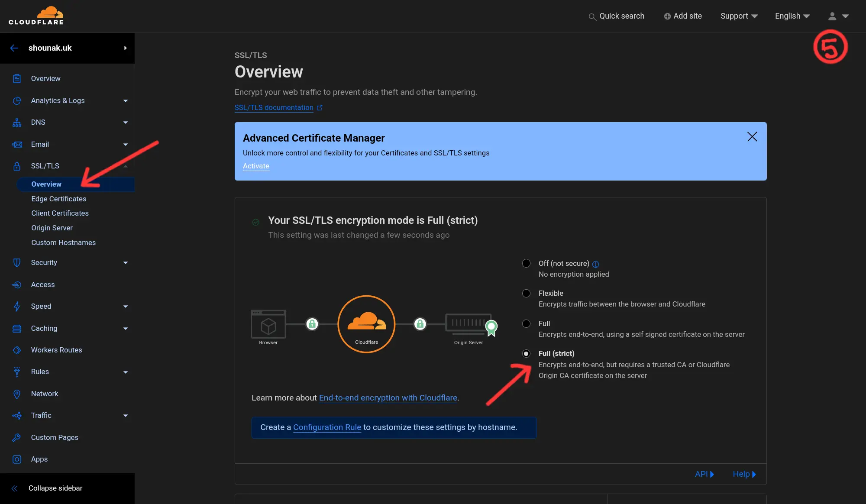Open the Configuration Rule link
Viewport: 866px width, 504px height.
(x=327, y=427)
